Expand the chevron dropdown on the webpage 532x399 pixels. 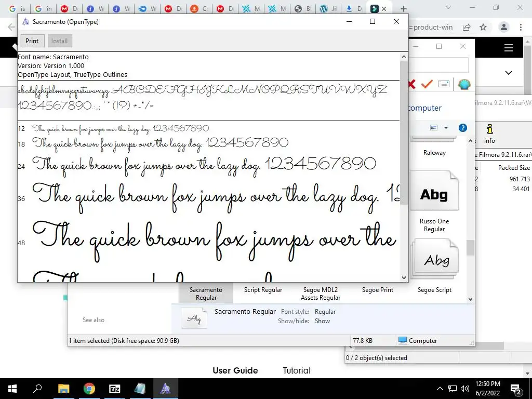click(x=508, y=73)
